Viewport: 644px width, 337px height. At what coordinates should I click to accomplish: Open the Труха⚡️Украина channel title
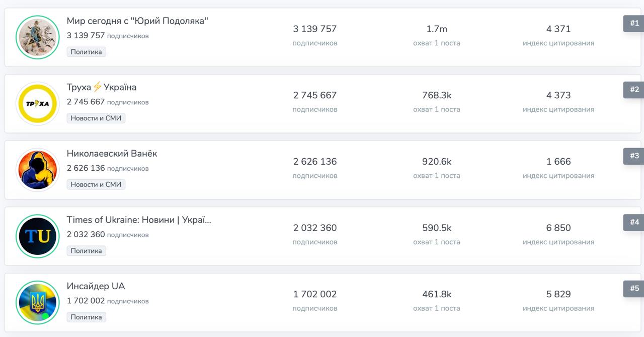click(x=102, y=87)
